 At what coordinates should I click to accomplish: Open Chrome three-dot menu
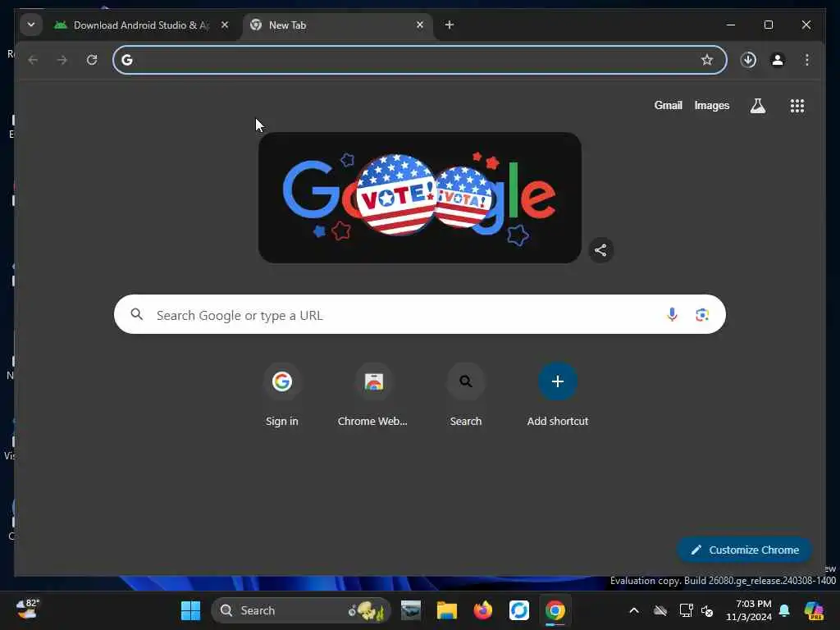click(x=807, y=60)
